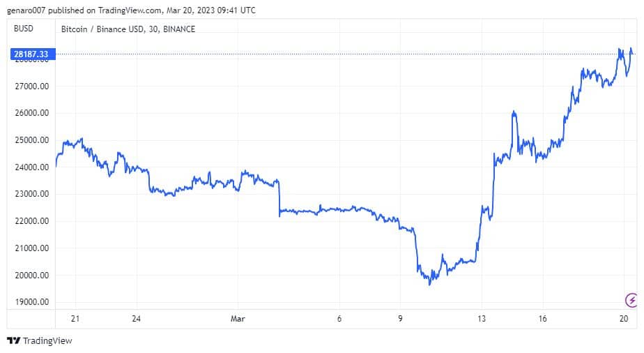Click the 25000.00 price axis label
Screen dimensions: 644x353
coord(31,140)
